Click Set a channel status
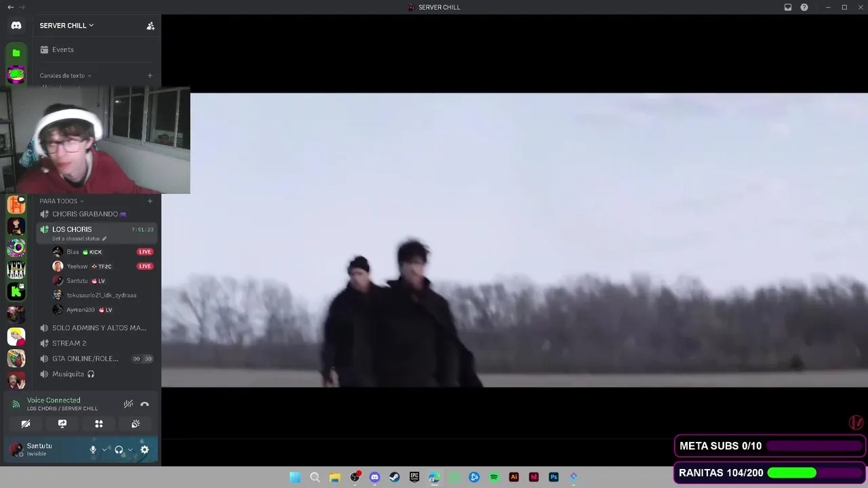The height and width of the screenshot is (488, 868). tap(79, 239)
